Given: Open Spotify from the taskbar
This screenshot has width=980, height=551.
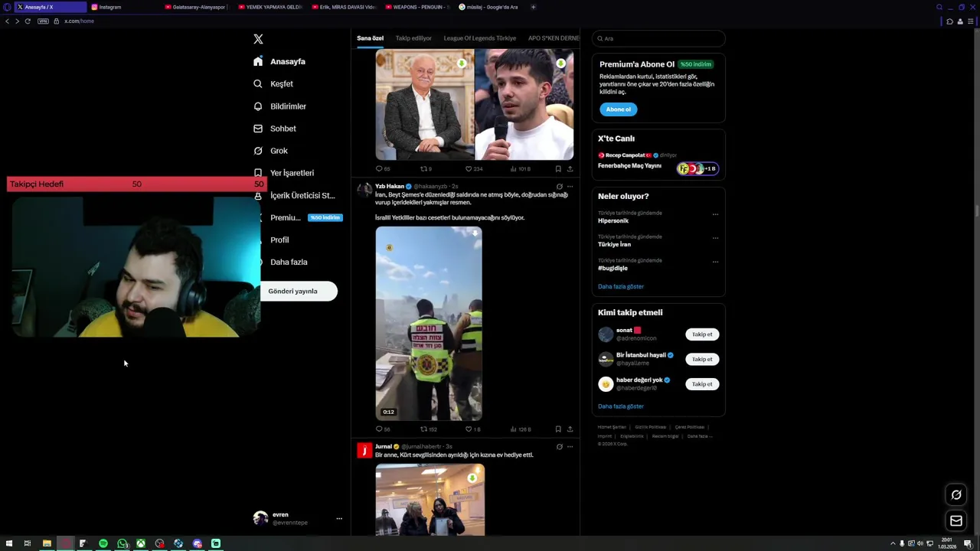Looking at the screenshot, I should [103, 543].
